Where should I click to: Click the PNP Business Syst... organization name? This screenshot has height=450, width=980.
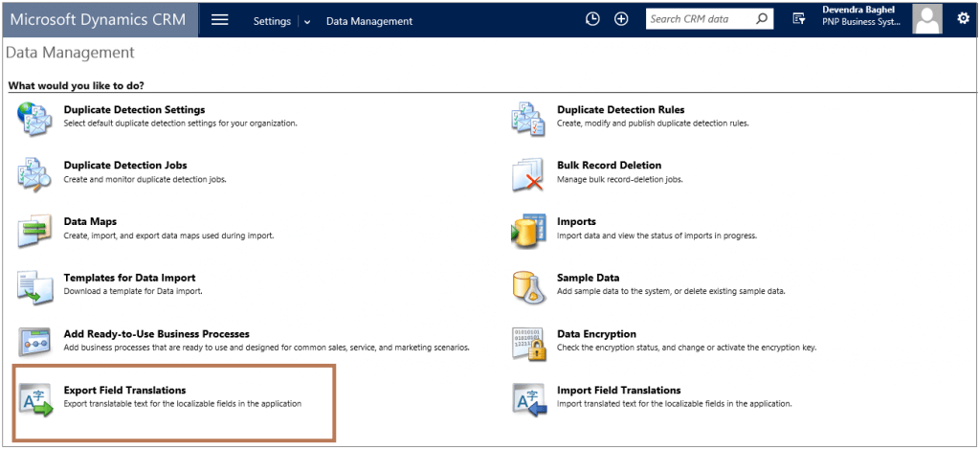coord(862,22)
